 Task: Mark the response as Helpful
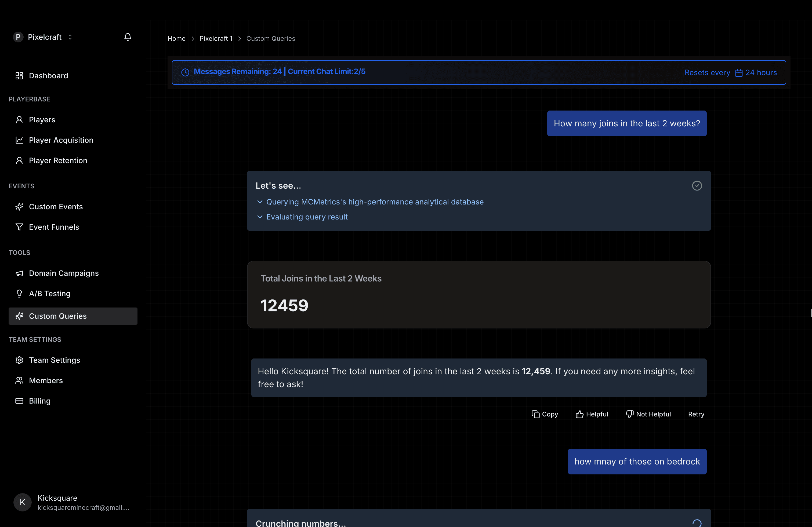[x=592, y=414]
